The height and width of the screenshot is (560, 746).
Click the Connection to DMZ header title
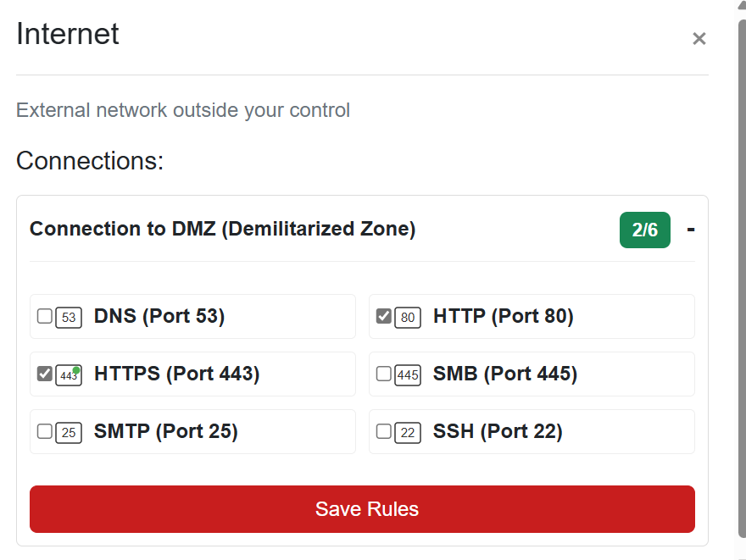coord(223,229)
